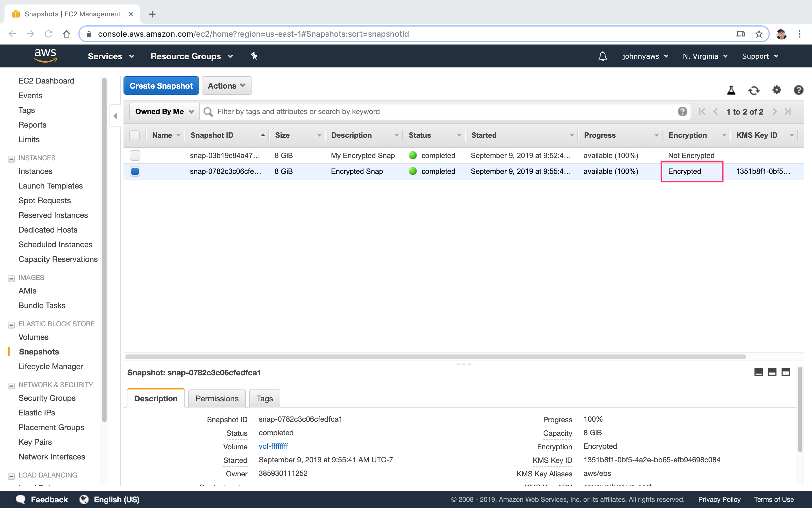This screenshot has height=508, width=812.
Task: Select the "My Encrypted Snap" description cell
Action: (363, 156)
